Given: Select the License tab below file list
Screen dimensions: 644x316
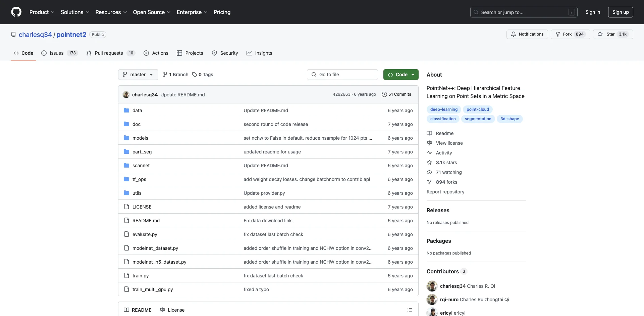Looking at the screenshot, I should (172, 310).
